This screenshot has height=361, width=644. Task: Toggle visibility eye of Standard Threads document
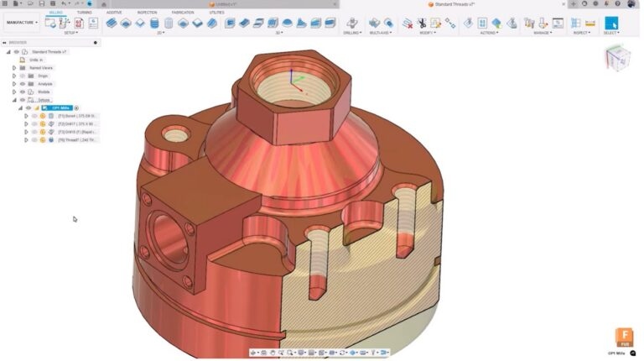click(x=17, y=52)
